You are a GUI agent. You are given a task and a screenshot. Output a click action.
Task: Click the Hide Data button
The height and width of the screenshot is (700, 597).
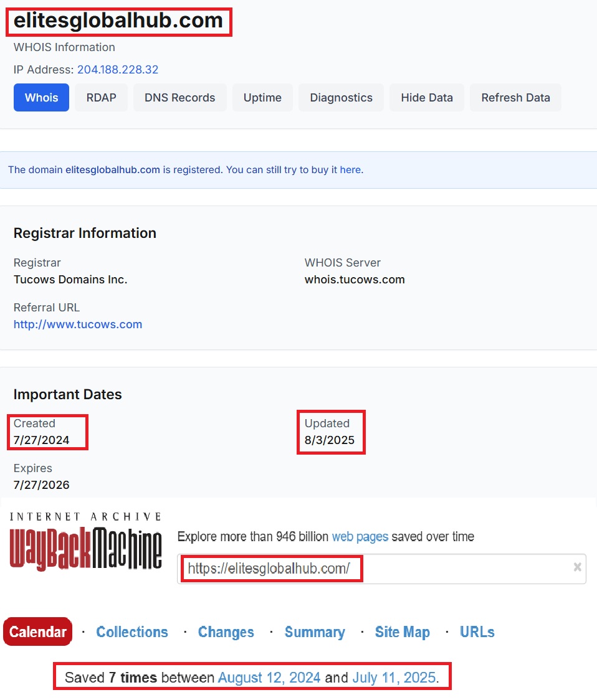[426, 97]
